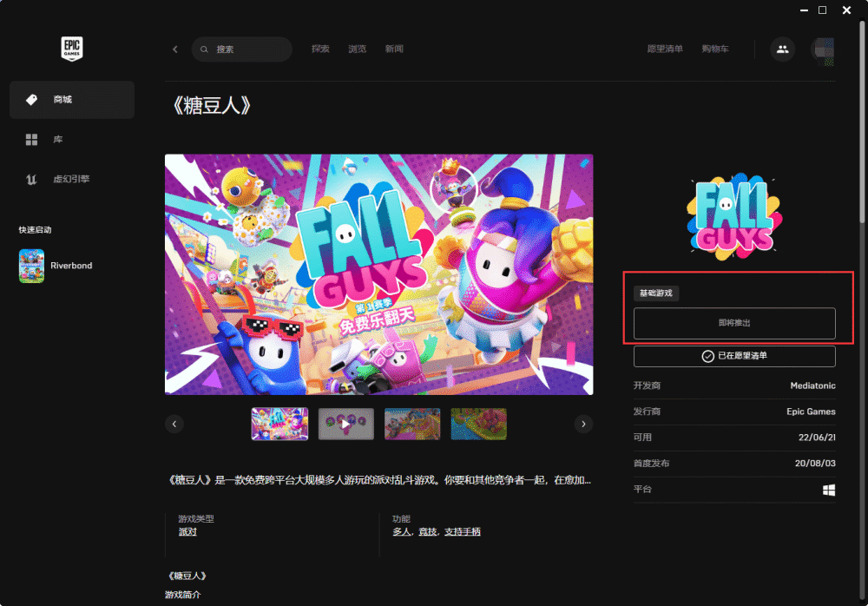The width and height of the screenshot is (868, 606).
Task: Click the 支持手柄 controller support link
Action: pos(463,532)
